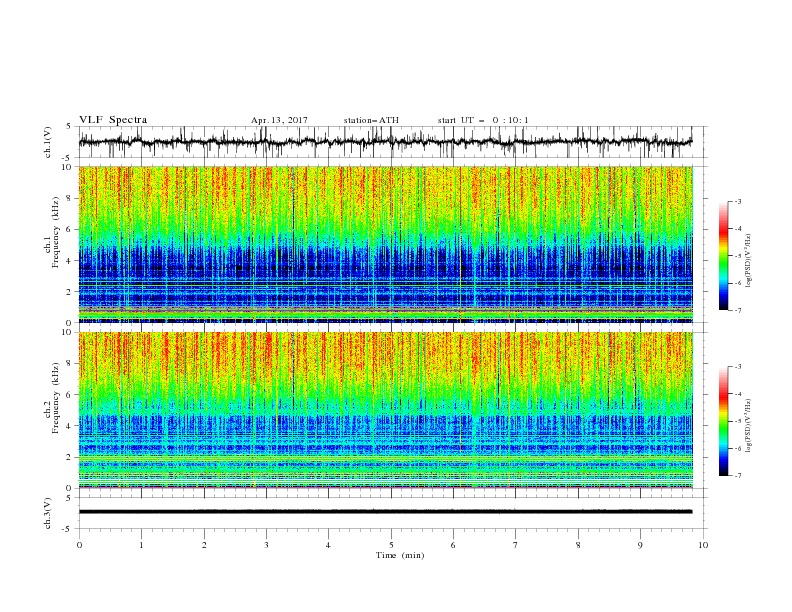Image resolution: width=792 pixels, height=612 pixels.
Task: Click the "2" kHz tick on ch.2 axis
Action: [x=70, y=457]
